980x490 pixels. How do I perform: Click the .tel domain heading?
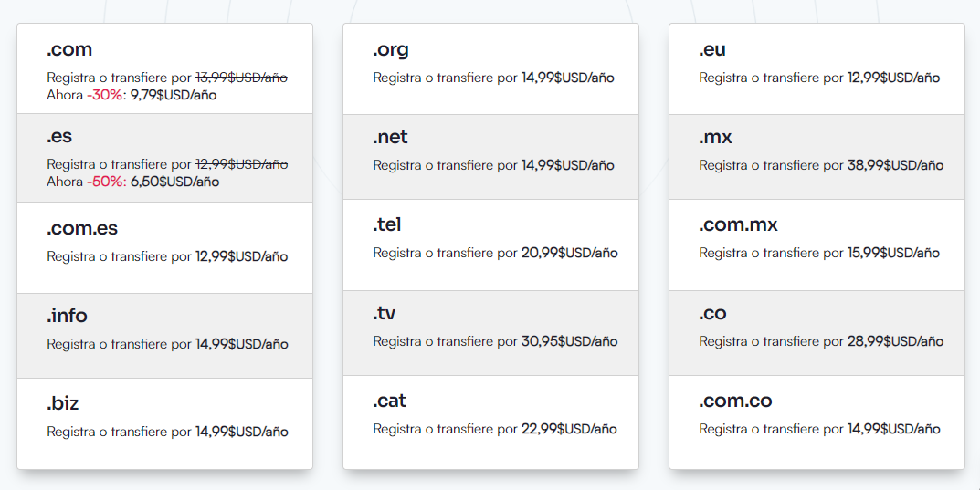point(387,224)
